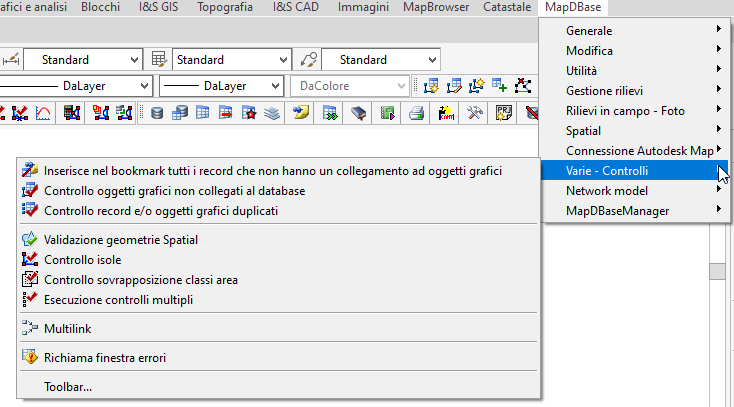Open the MapDBase menu
Viewport: 734px width, 407px height.
(x=573, y=7)
